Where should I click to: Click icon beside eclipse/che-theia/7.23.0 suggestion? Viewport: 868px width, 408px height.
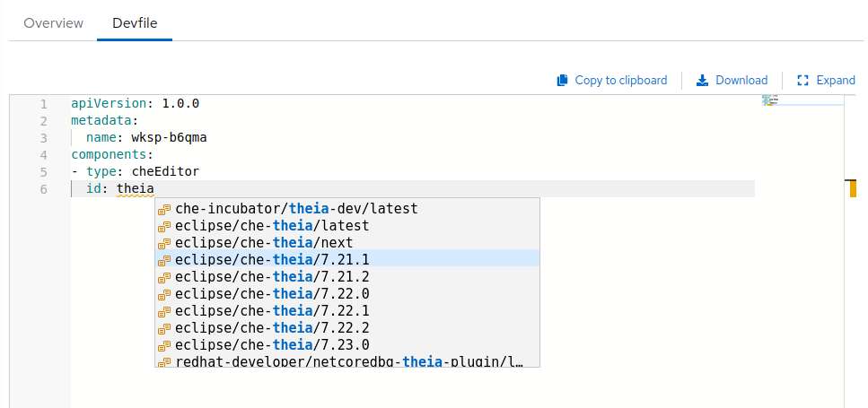[x=164, y=345]
